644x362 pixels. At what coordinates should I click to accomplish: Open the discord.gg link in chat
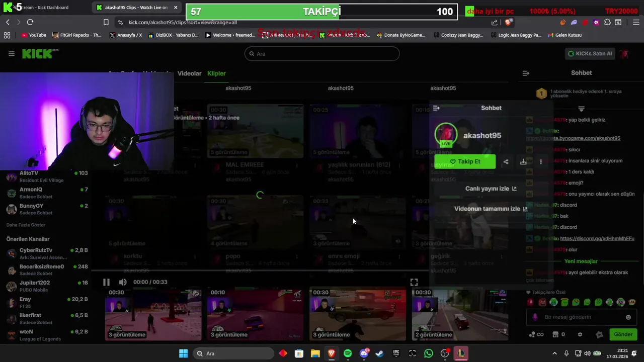tap(597, 238)
